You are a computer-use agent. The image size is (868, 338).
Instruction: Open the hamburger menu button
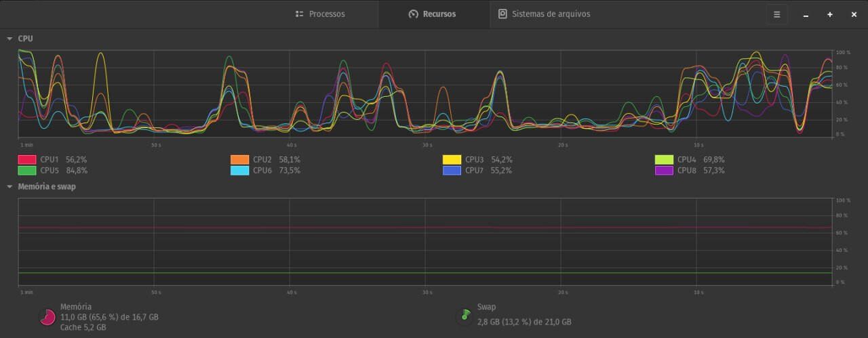776,14
